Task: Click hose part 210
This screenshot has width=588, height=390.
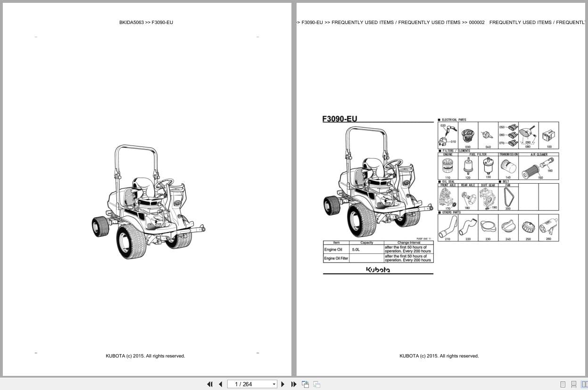Action: (x=447, y=228)
